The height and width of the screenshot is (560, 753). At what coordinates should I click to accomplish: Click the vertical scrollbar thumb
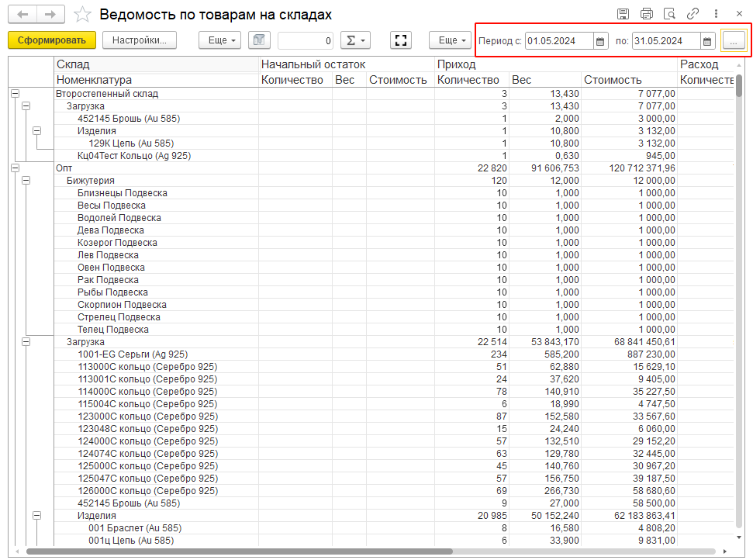[x=738, y=85]
